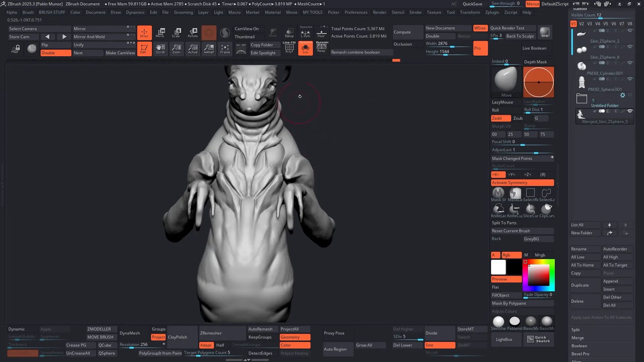
Task: Pick the white main color swatch
Action: point(498,267)
